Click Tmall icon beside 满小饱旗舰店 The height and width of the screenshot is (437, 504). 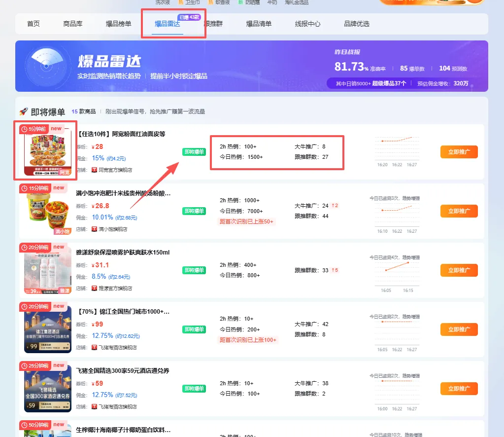94,229
